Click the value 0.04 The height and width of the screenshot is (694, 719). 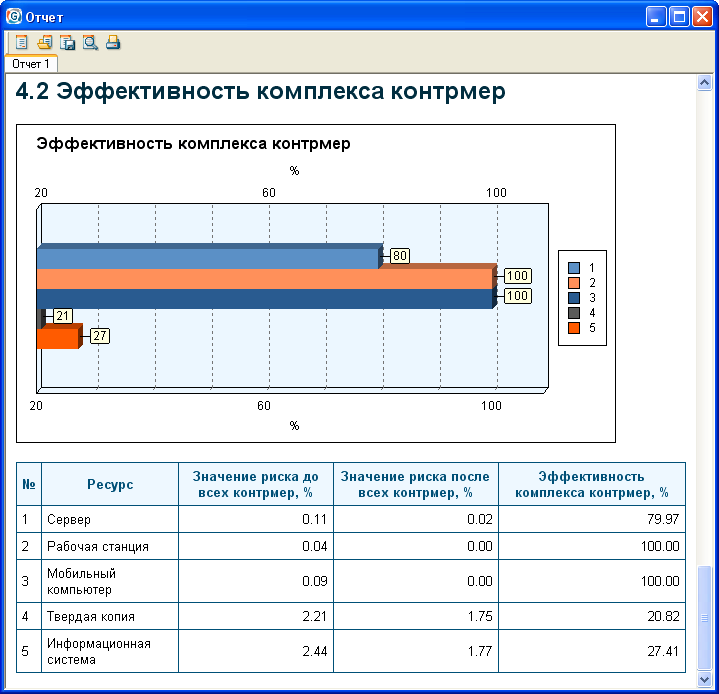point(315,546)
